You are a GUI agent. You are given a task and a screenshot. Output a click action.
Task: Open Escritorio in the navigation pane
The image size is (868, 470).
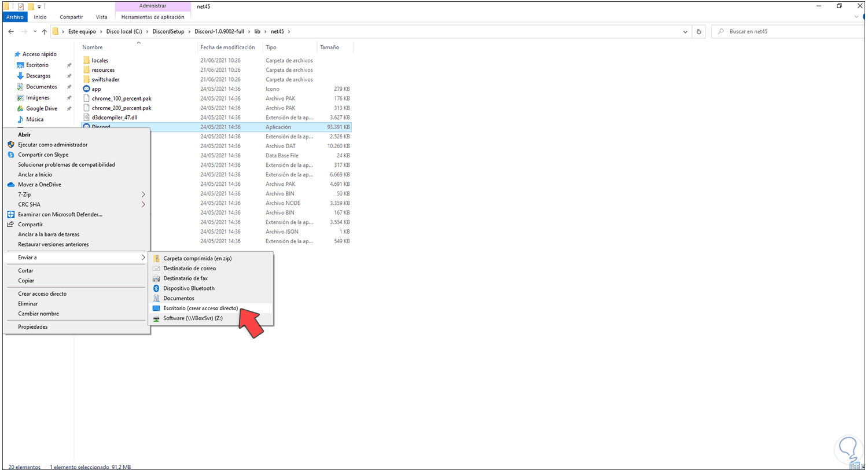coord(37,65)
